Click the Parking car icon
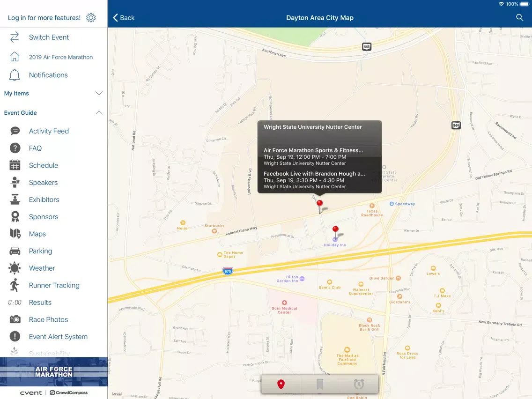The image size is (532, 399). 15,251
